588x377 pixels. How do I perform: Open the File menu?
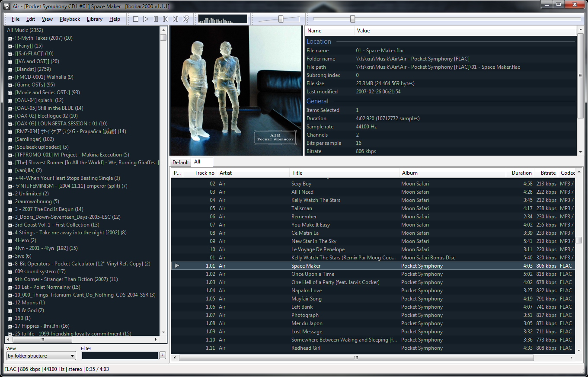click(16, 19)
